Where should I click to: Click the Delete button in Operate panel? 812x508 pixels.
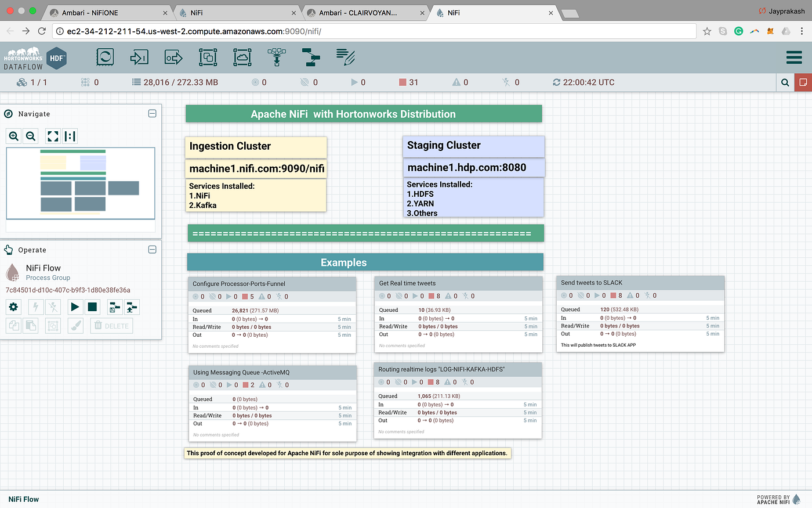[111, 326]
